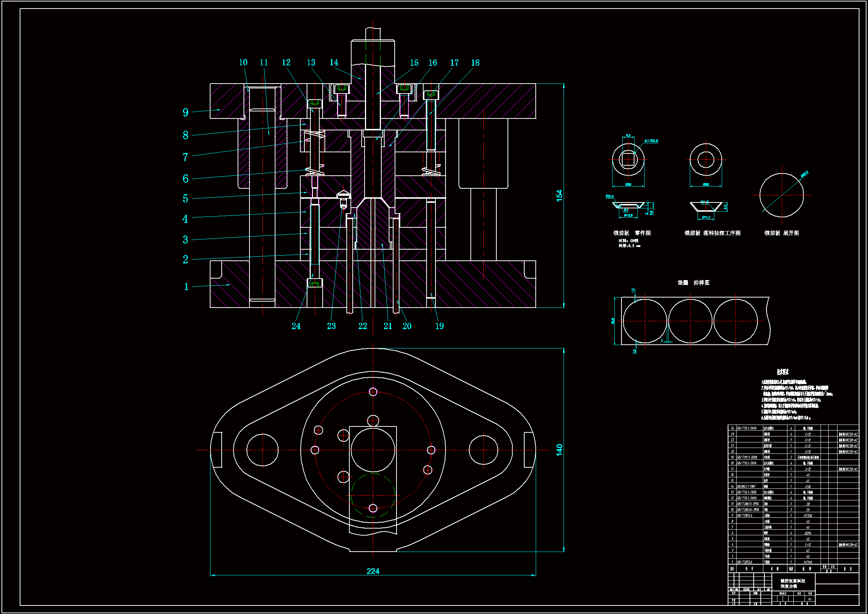Click part label number 5

[x=185, y=199]
